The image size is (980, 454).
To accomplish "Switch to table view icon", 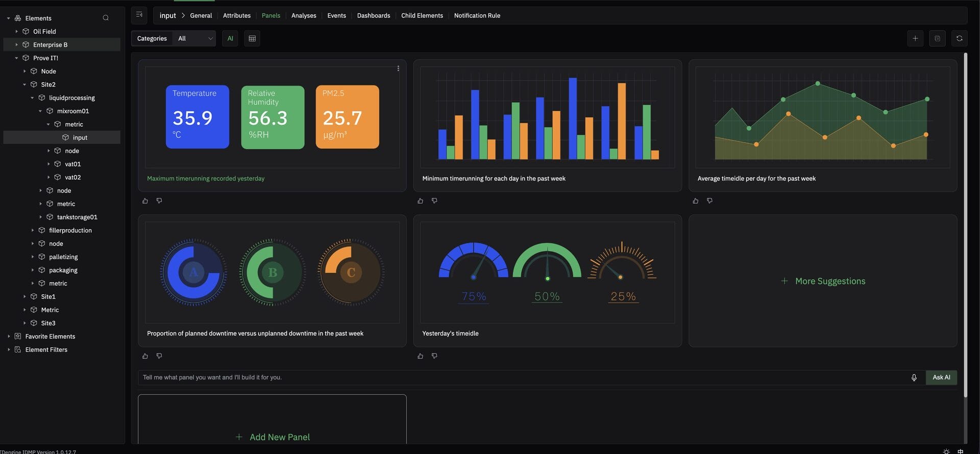I will pos(252,38).
